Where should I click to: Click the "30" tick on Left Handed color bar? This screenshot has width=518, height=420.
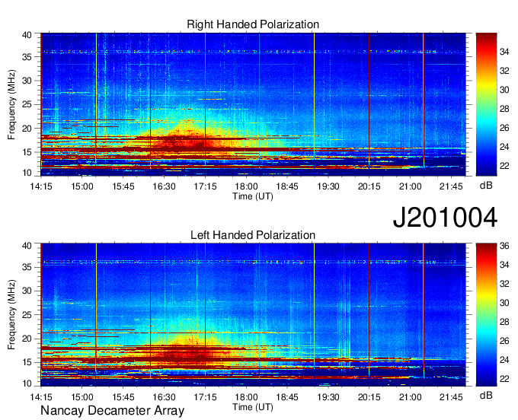pyautogui.click(x=504, y=303)
